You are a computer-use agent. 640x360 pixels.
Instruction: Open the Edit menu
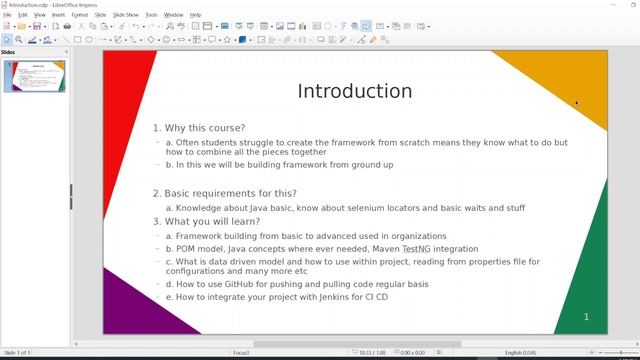tap(22, 15)
